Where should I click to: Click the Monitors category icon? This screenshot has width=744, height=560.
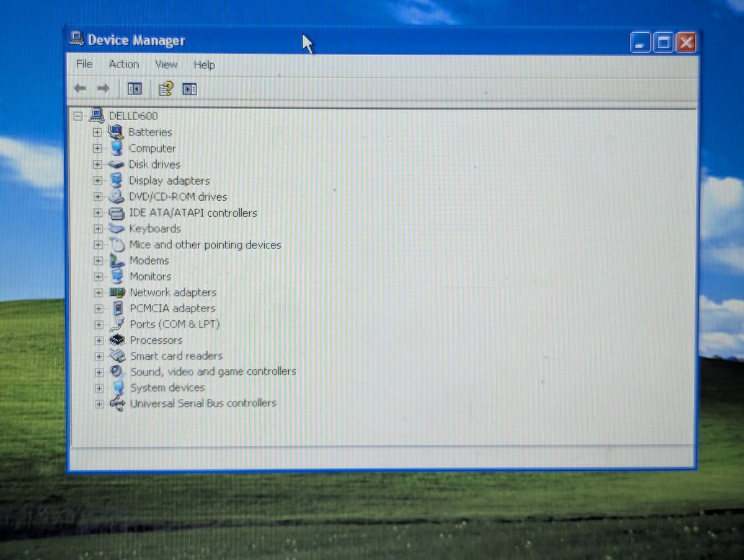click(x=117, y=276)
